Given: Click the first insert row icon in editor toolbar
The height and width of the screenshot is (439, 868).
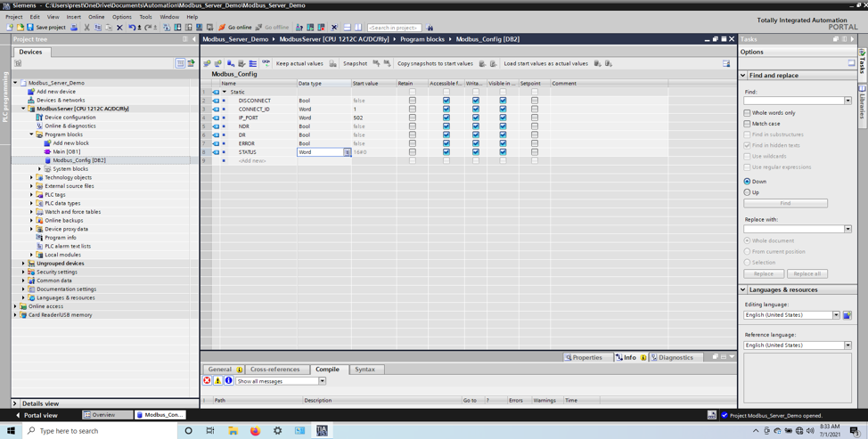Looking at the screenshot, I should click(x=207, y=63).
